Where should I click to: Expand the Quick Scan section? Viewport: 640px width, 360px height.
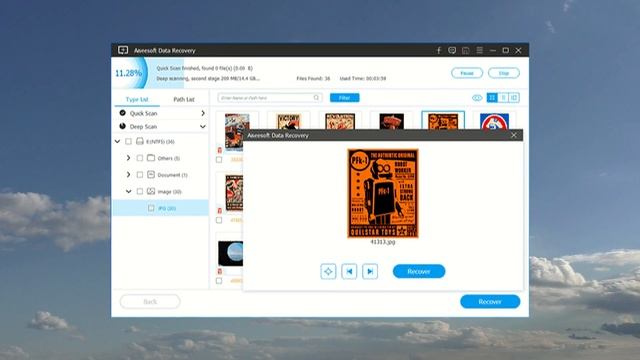203,113
